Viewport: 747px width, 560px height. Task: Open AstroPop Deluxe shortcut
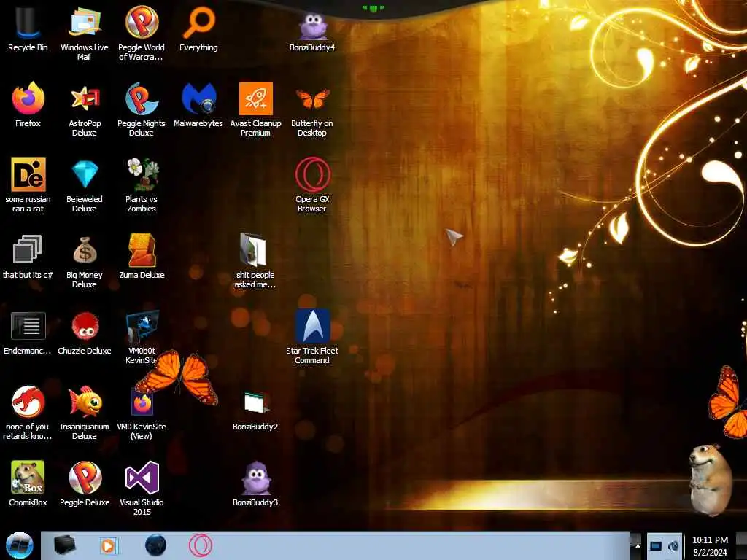[85, 109]
